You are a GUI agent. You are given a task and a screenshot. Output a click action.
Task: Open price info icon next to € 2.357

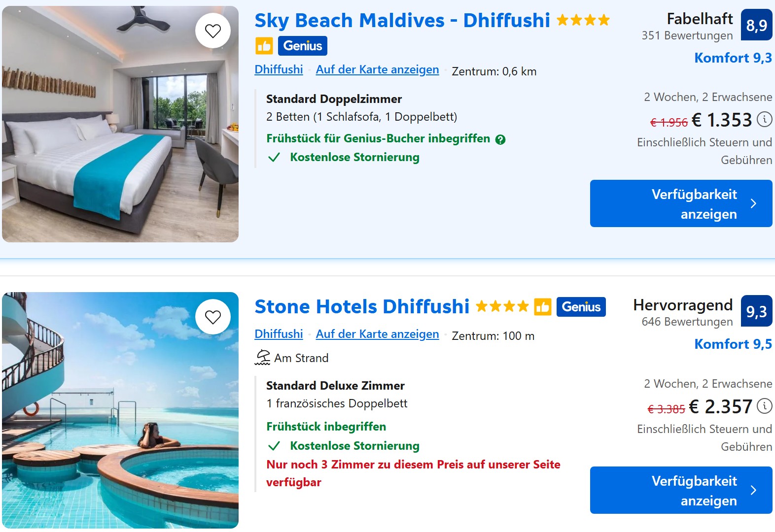(x=765, y=406)
